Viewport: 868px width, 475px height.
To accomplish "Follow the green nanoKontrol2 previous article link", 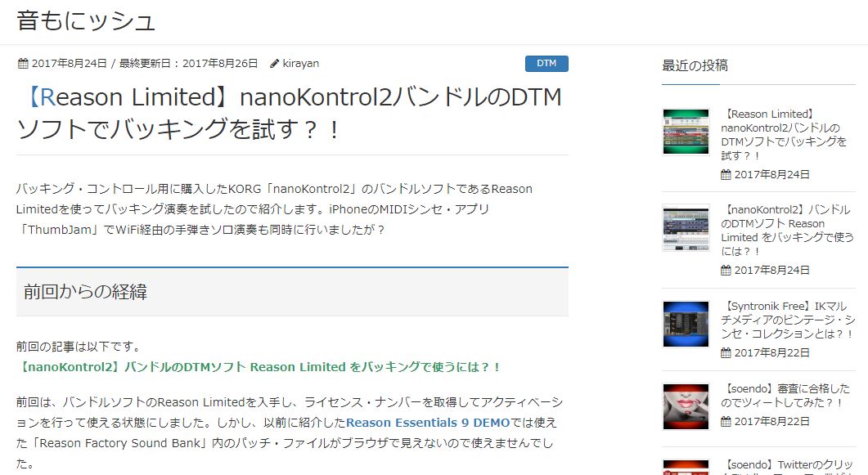I will (259, 367).
